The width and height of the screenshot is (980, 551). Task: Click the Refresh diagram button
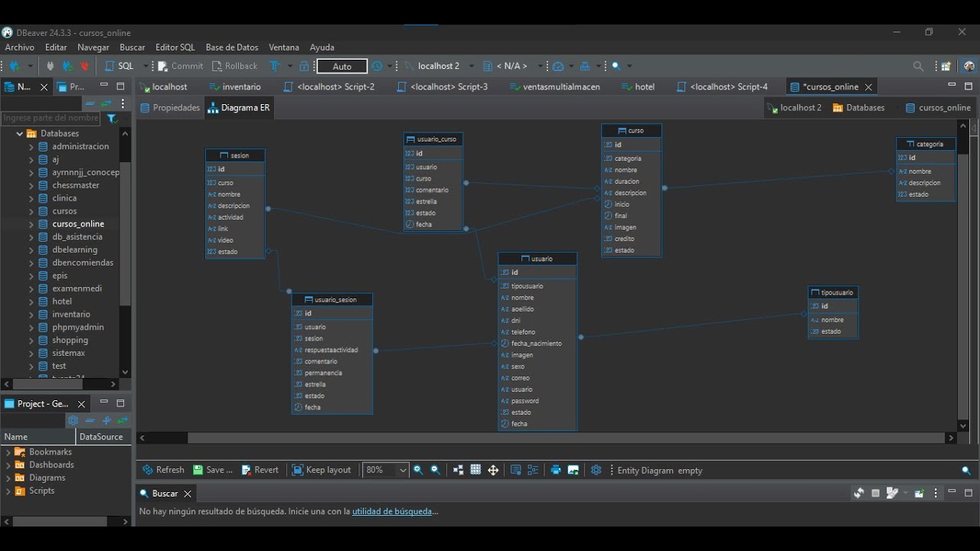[163, 470]
